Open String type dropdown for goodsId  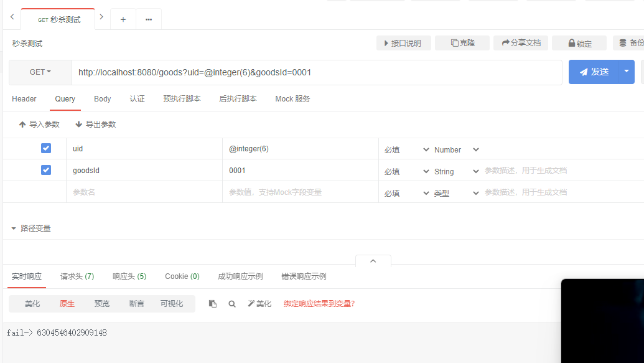pos(456,171)
